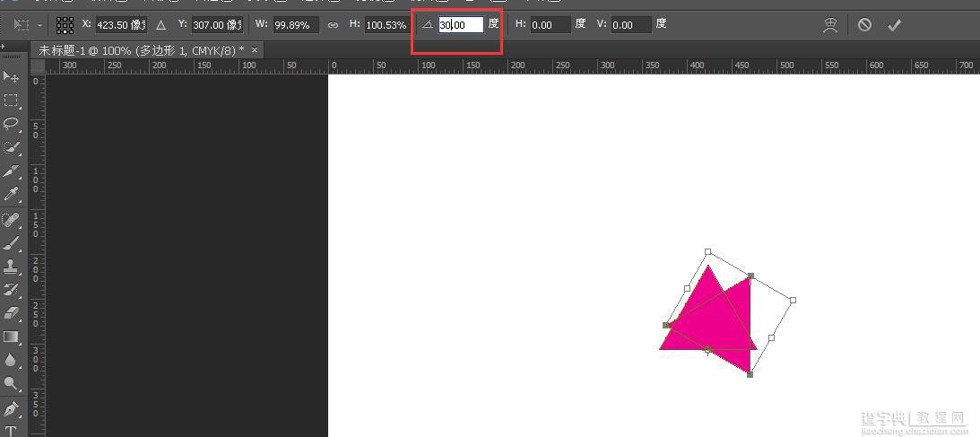Cancel the transform with the circle-slash button
Viewport: 980px width, 437px height.
click(x=864, y=25)
